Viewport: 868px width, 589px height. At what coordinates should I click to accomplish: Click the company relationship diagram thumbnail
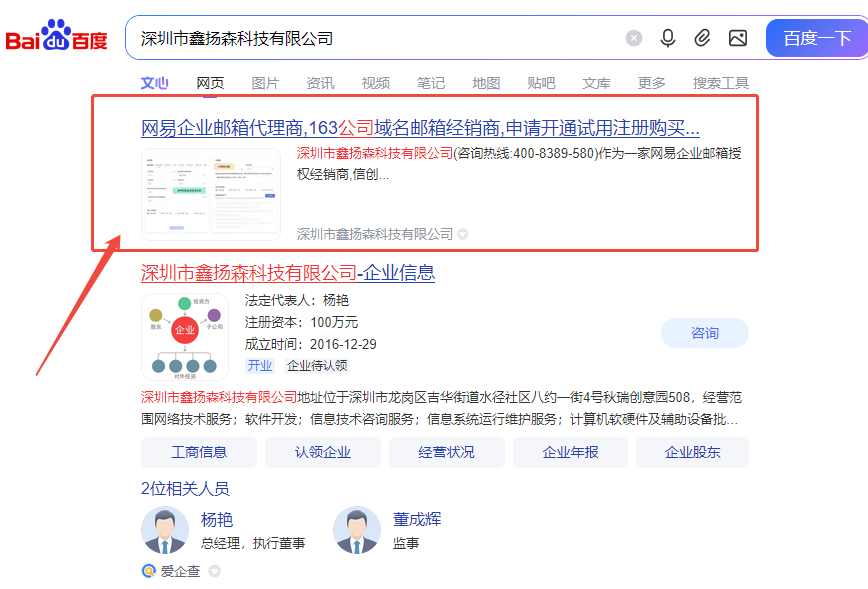click(185, 337)
